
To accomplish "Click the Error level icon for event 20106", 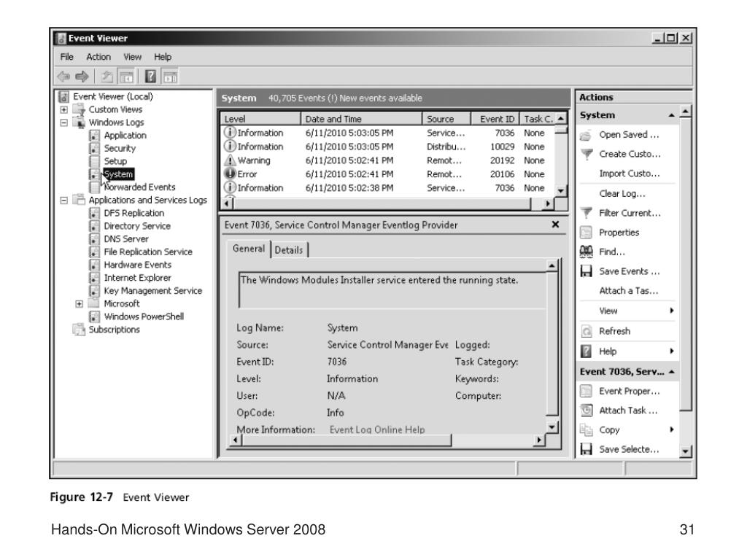I will (230, 174).
